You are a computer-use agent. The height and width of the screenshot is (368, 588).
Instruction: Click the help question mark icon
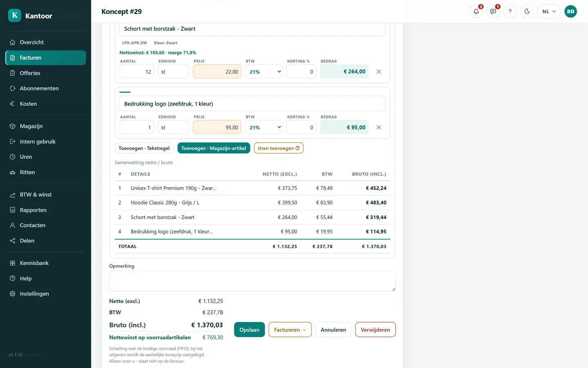coord(510,11)
